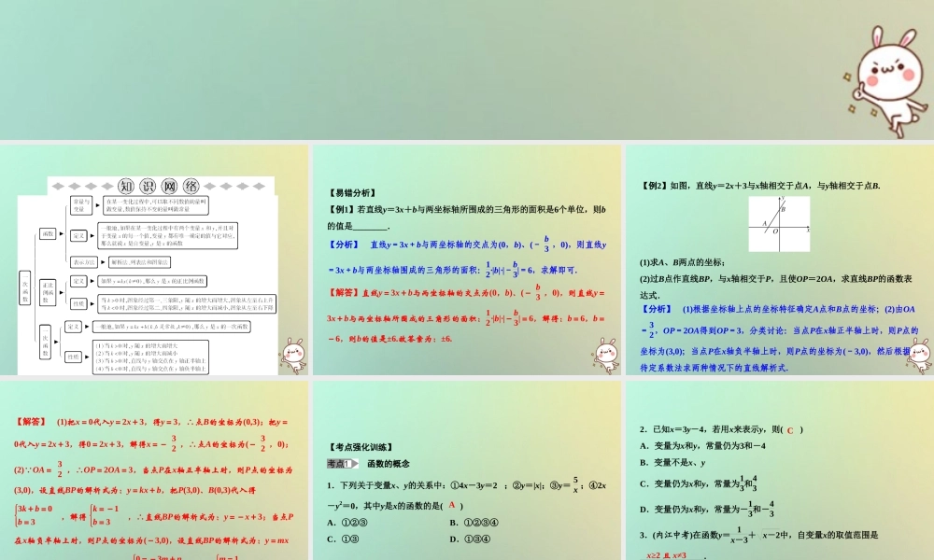
Task: Click the blue 【分析】 label in 例2 slide
Action: click(x=657, y=310)
